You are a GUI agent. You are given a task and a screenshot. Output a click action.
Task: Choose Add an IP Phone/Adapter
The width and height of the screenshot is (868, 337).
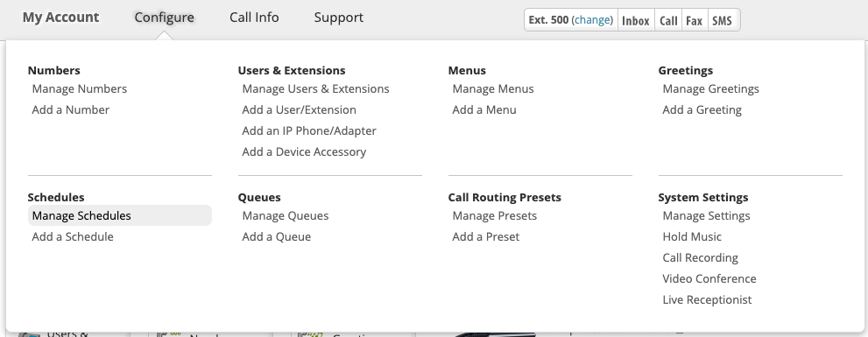tap(309, 131)
